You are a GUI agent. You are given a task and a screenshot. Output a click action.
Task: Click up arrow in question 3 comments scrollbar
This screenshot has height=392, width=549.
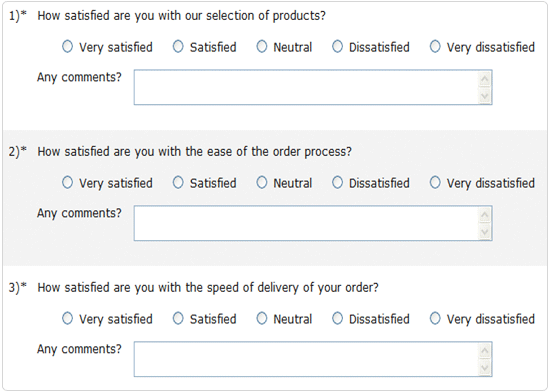point(485,351)
